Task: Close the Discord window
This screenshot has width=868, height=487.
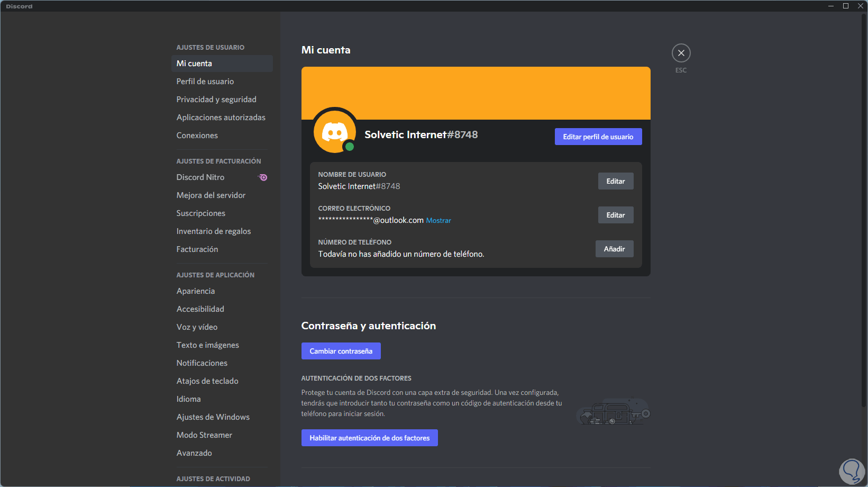Action: point(861,6)
